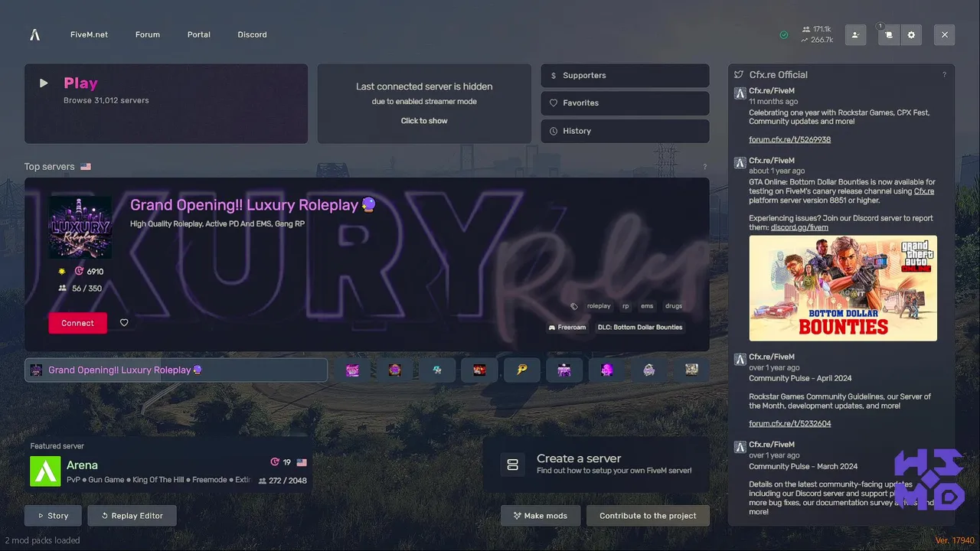Click the ems tag
This screenshot has height=551, width=980.
pyautogui.click(x=647, y=306)
